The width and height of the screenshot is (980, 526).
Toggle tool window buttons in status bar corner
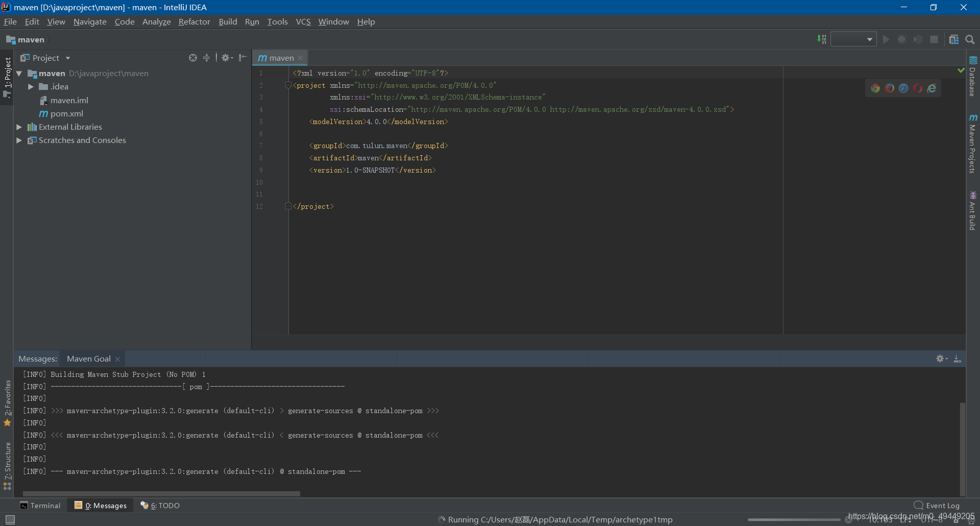pos(10,519)
